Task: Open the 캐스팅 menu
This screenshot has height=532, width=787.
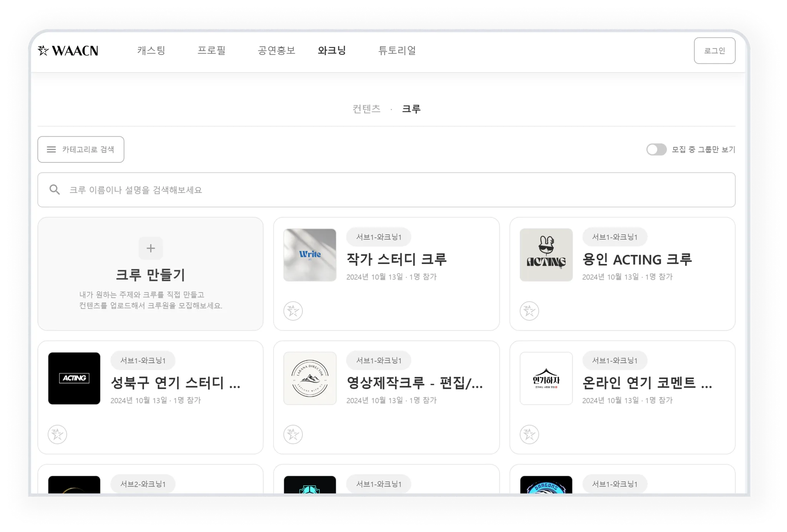Action: point(151,51)
